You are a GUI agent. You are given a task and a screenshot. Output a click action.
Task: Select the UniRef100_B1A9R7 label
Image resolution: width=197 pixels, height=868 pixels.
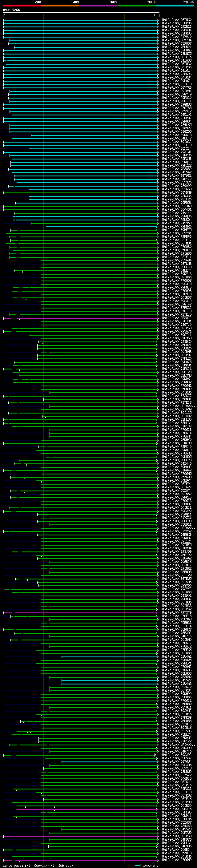click(177, 128)
